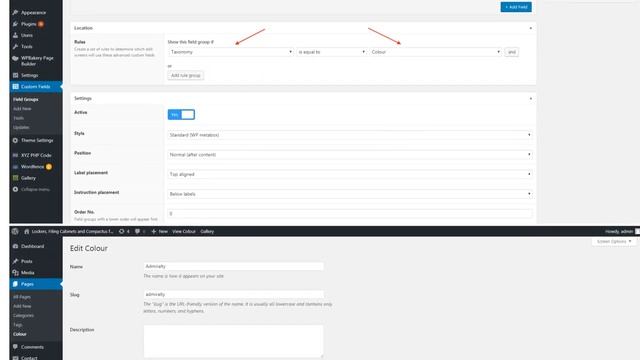
Task: Open the Style dropdown
Action: (350, 135)
